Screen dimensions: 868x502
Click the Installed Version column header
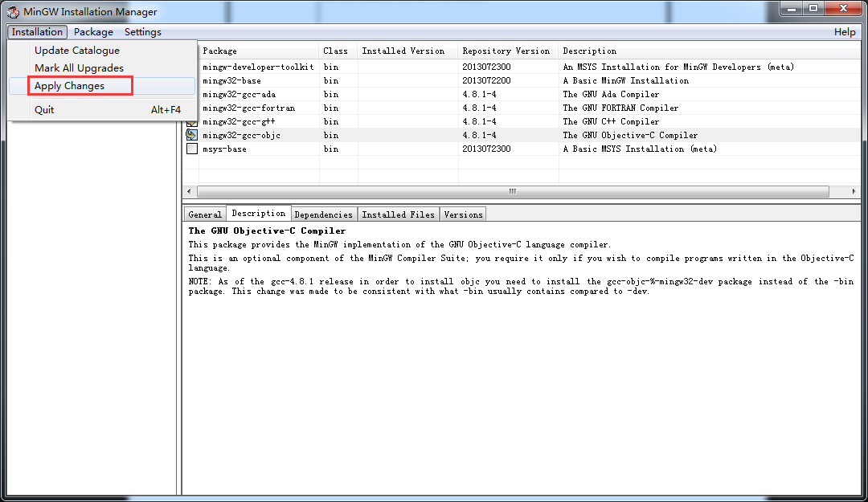coord(408,51)
